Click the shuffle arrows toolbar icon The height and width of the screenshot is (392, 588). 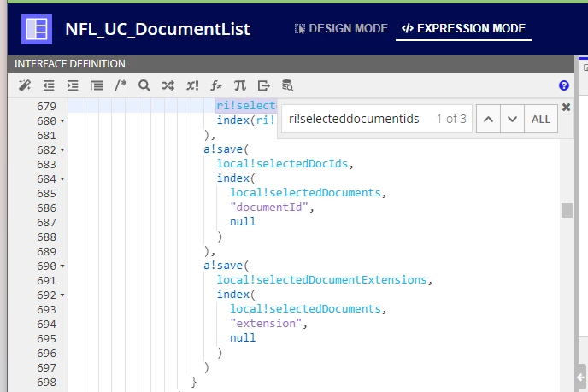[x=168, y=85]
